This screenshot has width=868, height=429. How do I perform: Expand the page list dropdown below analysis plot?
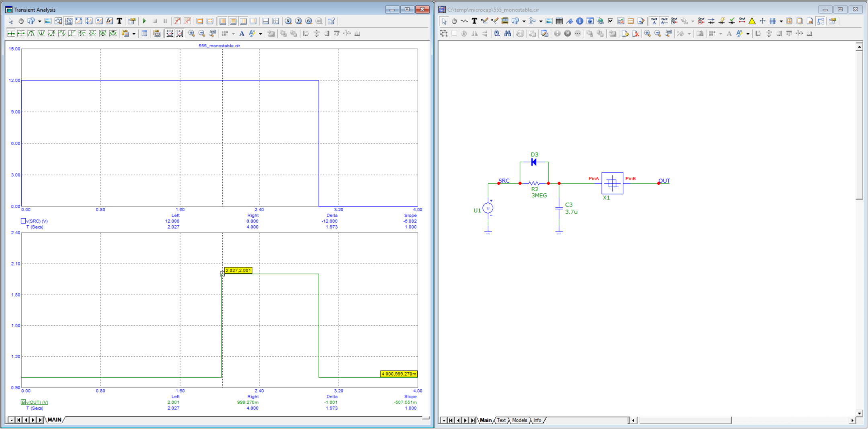point(11,420)
